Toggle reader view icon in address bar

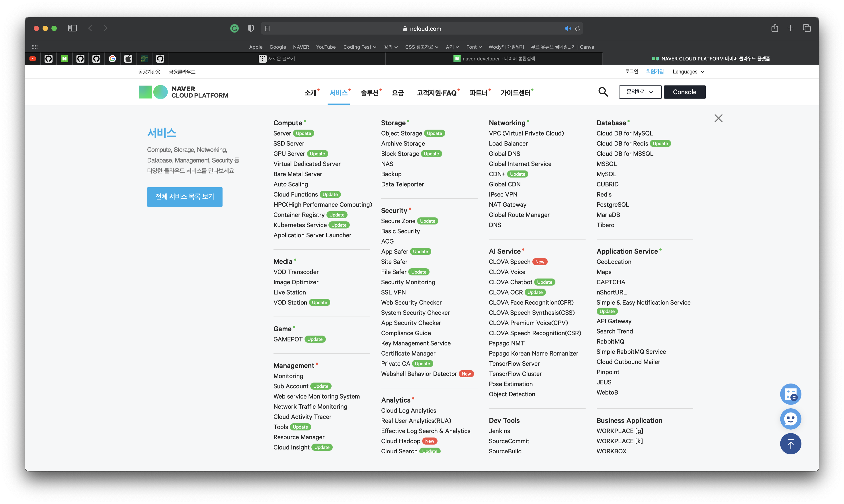click(267, 29)
